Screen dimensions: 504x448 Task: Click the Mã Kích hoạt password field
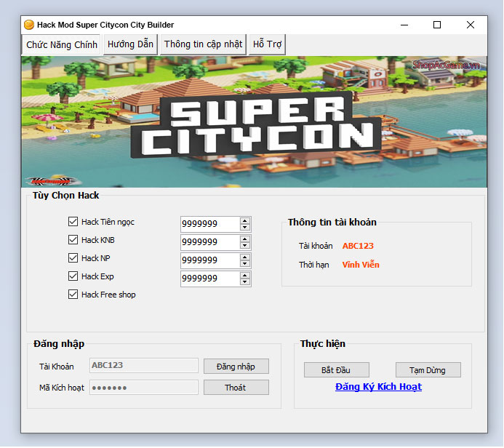tap(144, 387)
